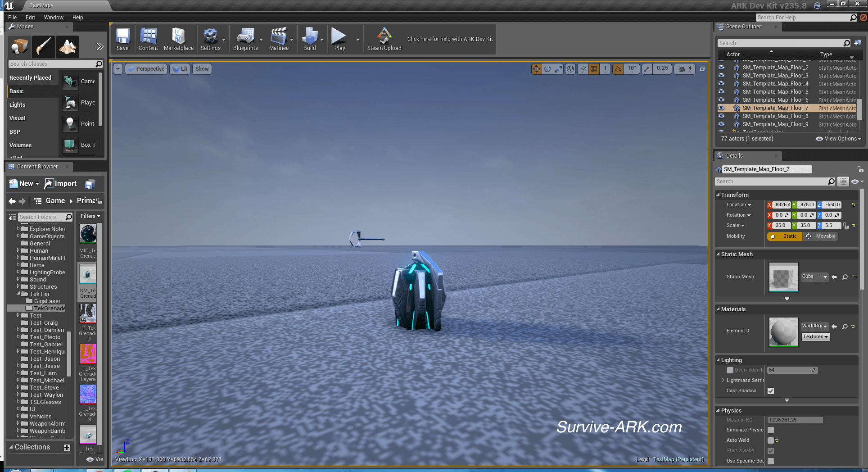Click the Import button in Content Browser
Screen dimensions: 868x472
pos(61,184)
